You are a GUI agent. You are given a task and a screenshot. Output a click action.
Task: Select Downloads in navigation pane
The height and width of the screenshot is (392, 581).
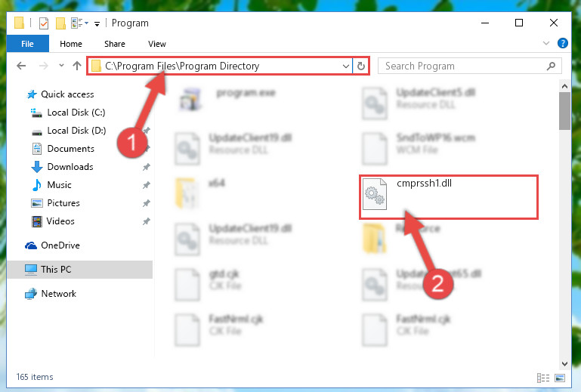[70, 167]
